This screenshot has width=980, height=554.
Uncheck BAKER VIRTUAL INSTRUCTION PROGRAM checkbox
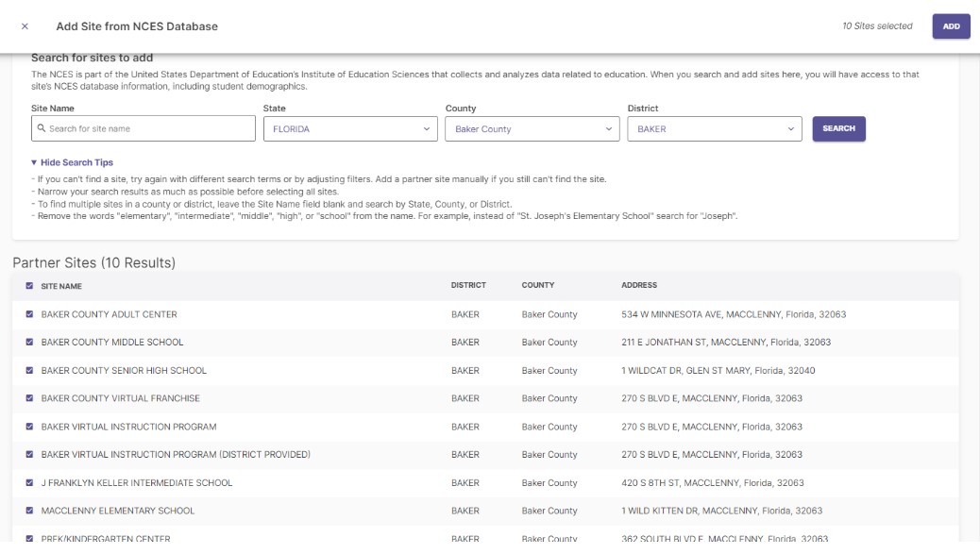[x=29, y=427]
